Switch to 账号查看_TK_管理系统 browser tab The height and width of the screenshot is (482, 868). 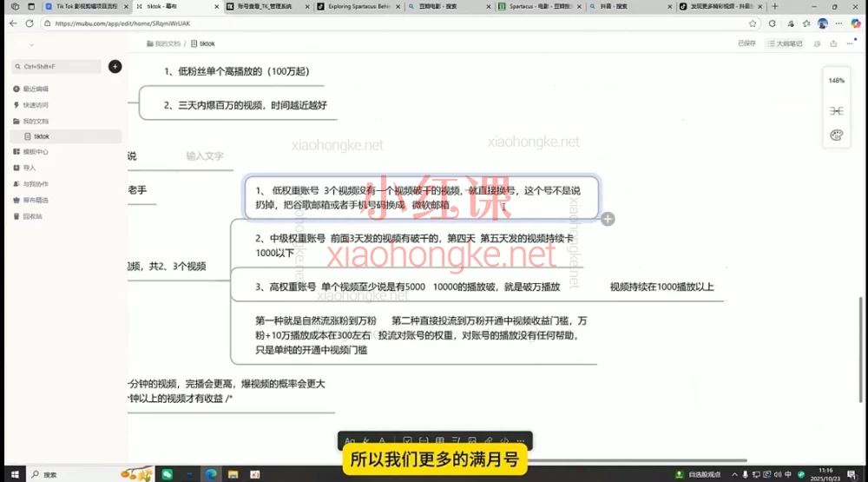point(265,7)
